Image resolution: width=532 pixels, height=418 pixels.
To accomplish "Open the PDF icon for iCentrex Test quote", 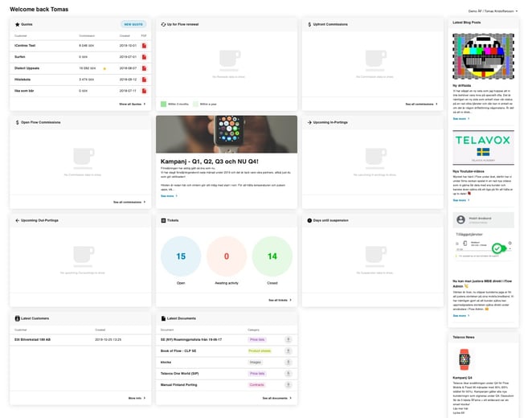I will (x=144, y=47).
